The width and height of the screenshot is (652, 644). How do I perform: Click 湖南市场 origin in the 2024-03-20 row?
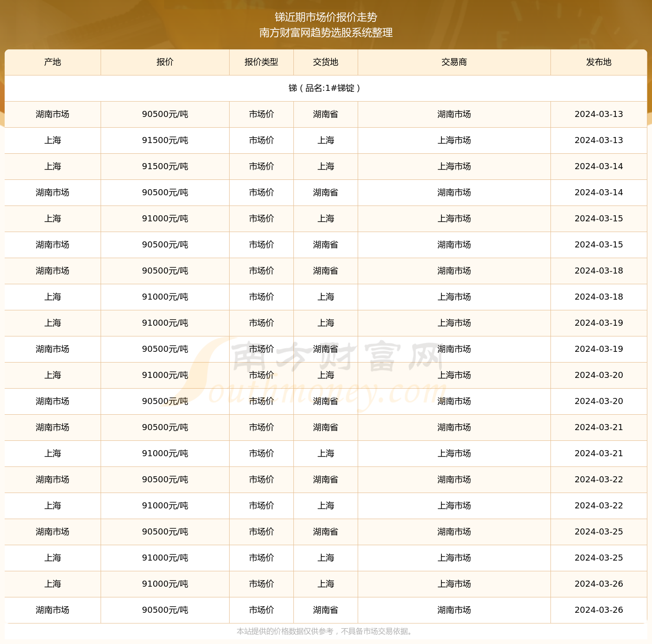coord(53,401)
